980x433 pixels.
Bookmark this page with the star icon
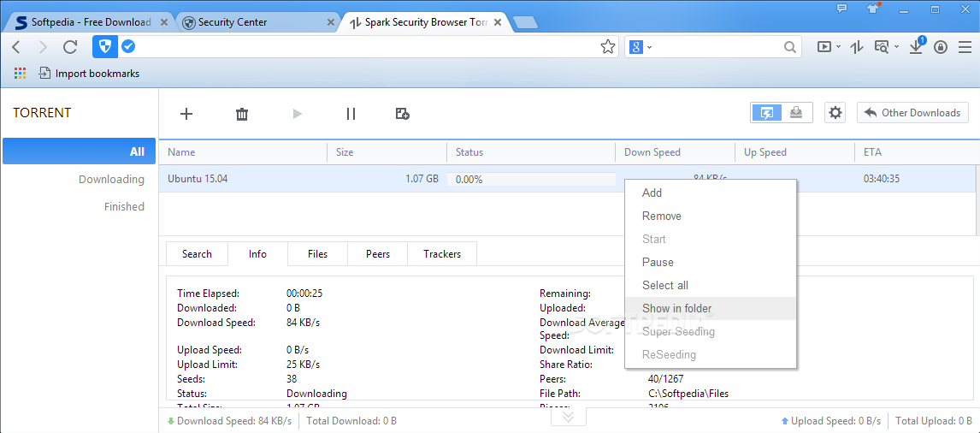click(x=607, y=47)
